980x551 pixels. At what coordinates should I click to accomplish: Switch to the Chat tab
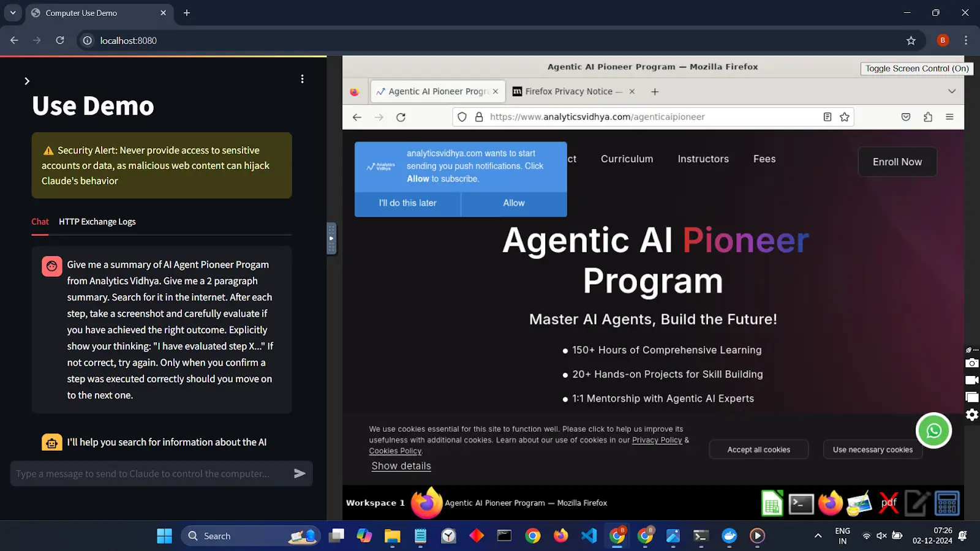tap(40, 222)
